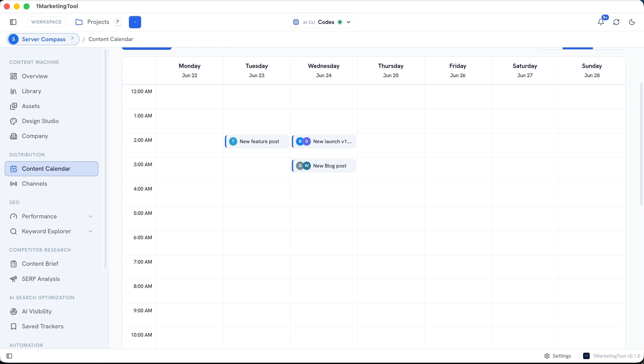
Task: Click the 1MarketingTool v0.1.0 version text
Action: click(x=616, y=356)
